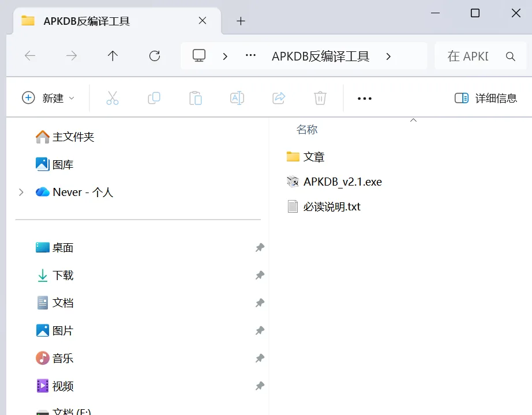The height and width of the screenshot is (415, 532).
Task: Expand chevron after APKDB反编译工具 breadcrumb
Action: pos(388,56)
